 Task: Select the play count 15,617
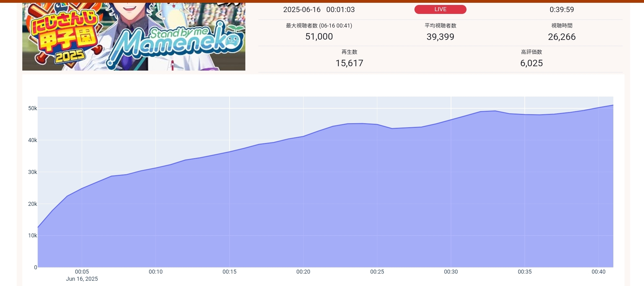[349, 63]
